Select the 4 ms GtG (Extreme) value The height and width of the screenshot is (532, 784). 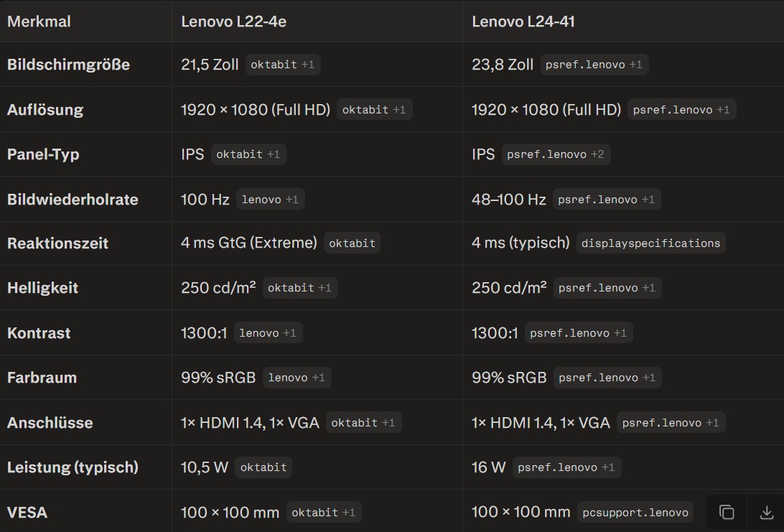click(249, 243)
